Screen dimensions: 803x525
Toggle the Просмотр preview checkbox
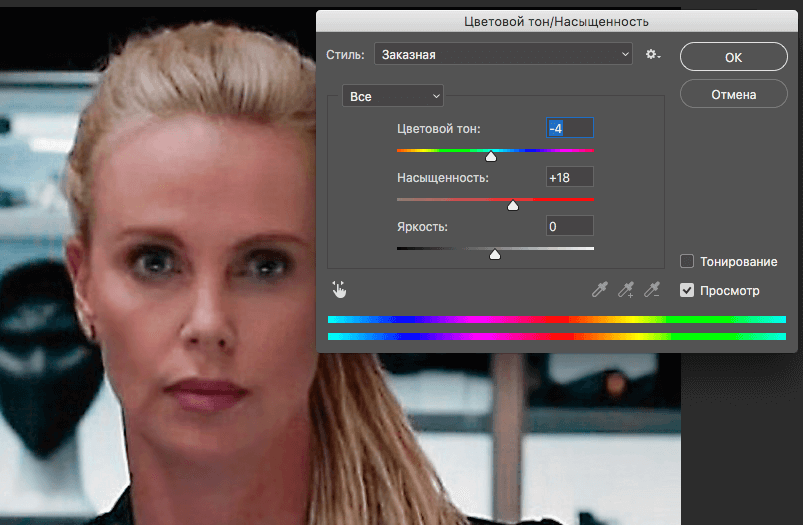click(687, 291)
